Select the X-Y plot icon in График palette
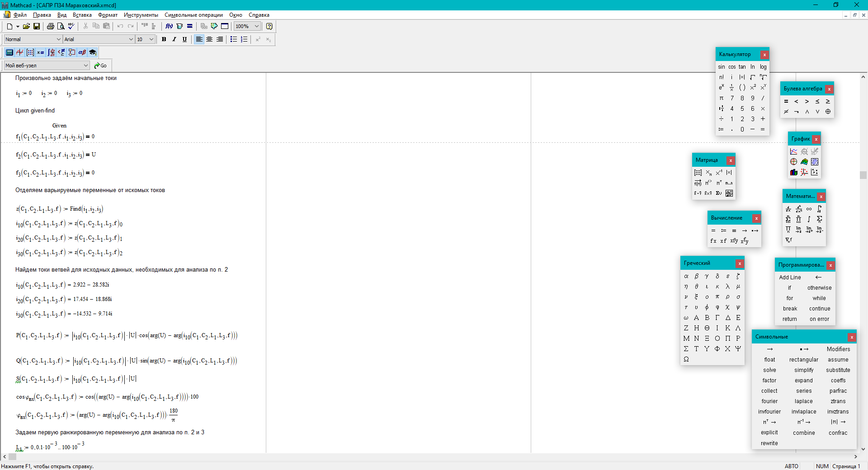 click(794, 151)
